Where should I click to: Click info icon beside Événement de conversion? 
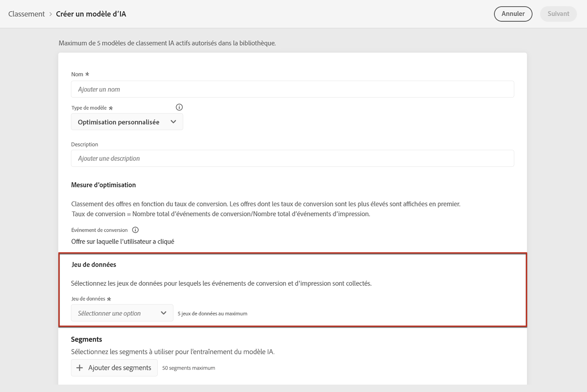135,230
